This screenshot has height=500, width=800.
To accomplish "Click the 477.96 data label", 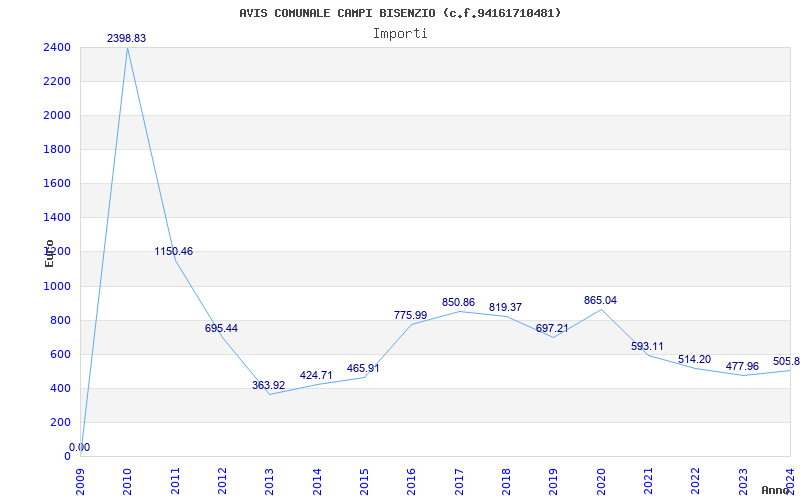I will pyautogui.click(x=742, y=366).
